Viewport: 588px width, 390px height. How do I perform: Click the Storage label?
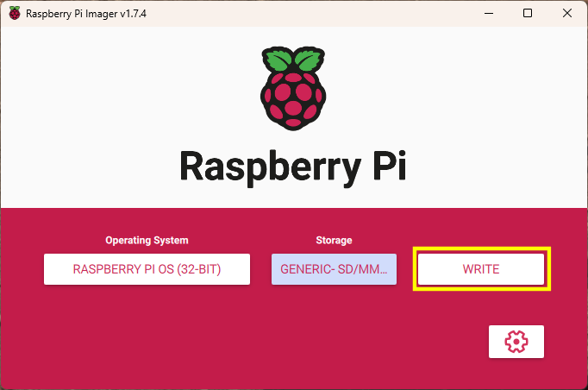pyautogui.click(x=334, y=240)
